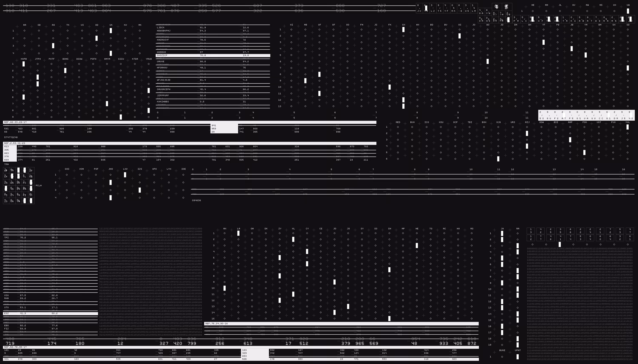Select the highlighted ESZ table row

(50, 313)
